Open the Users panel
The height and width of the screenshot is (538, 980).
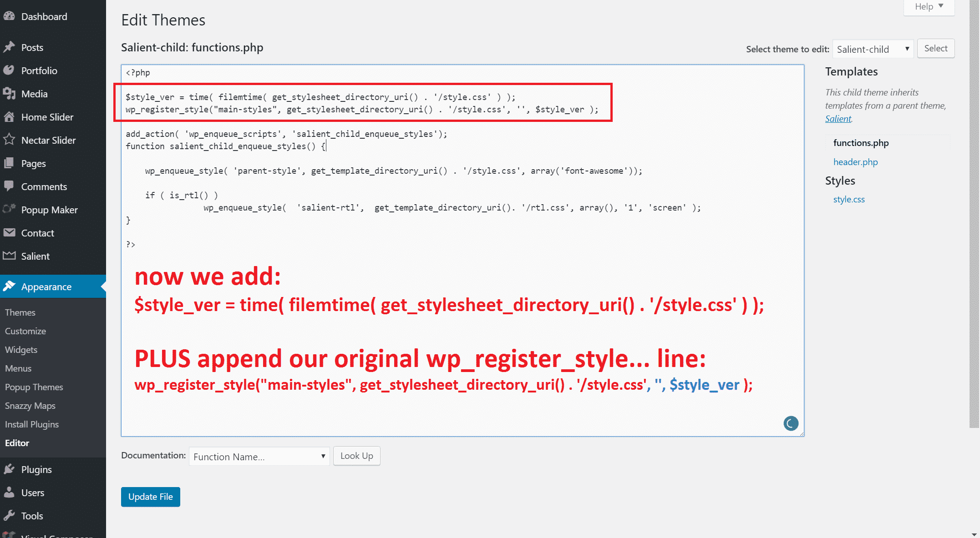point(32,493)
